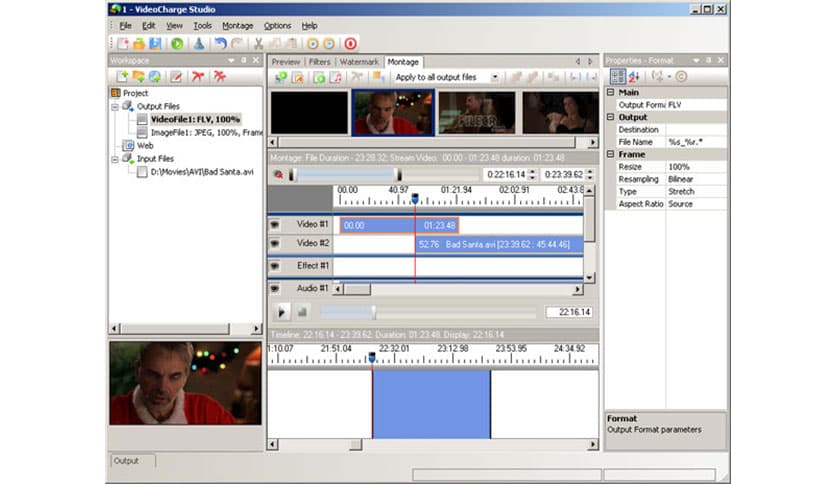Toggle visibility of the Effect #1 track
This screenshot has height=484, width=836.
275,267
